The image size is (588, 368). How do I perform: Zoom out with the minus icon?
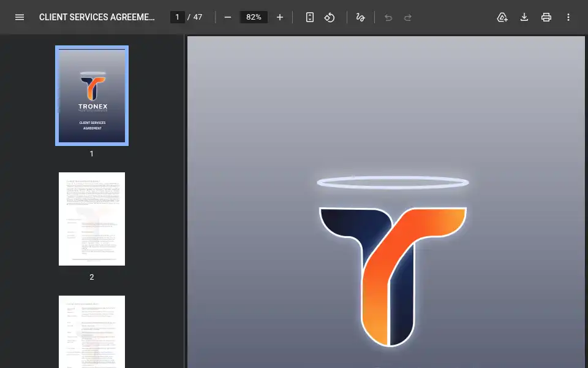point(228,17)
